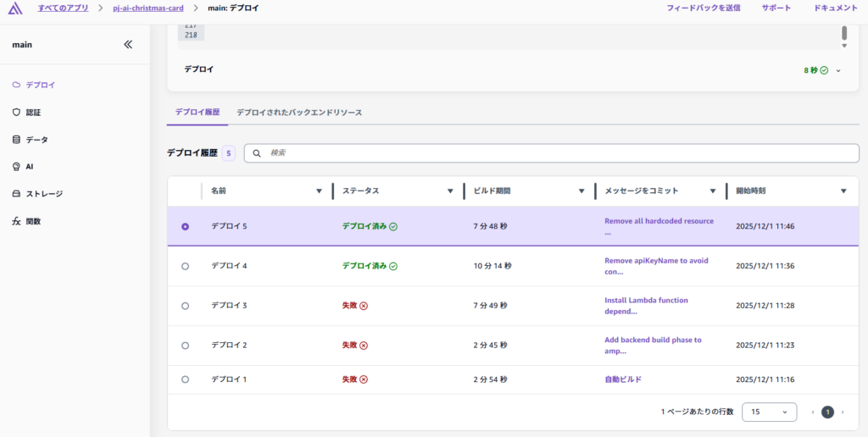Viewport: 868px width, 437px height.
Task: Open データ section via database icon
Action: (x=16, y=139)
